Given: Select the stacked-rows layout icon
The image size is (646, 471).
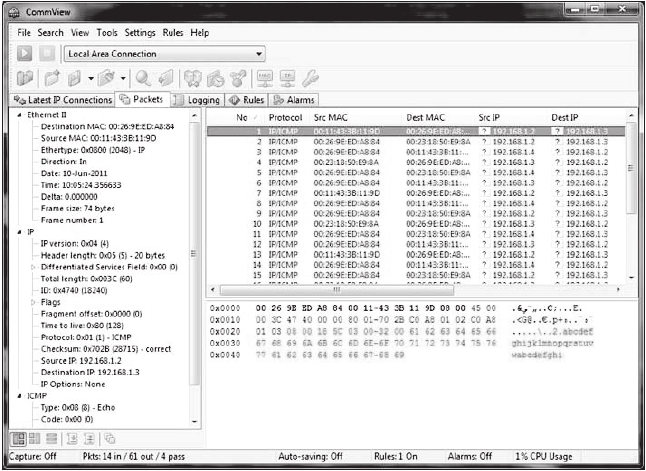Looking at the screenshot, I should (51, 439).
